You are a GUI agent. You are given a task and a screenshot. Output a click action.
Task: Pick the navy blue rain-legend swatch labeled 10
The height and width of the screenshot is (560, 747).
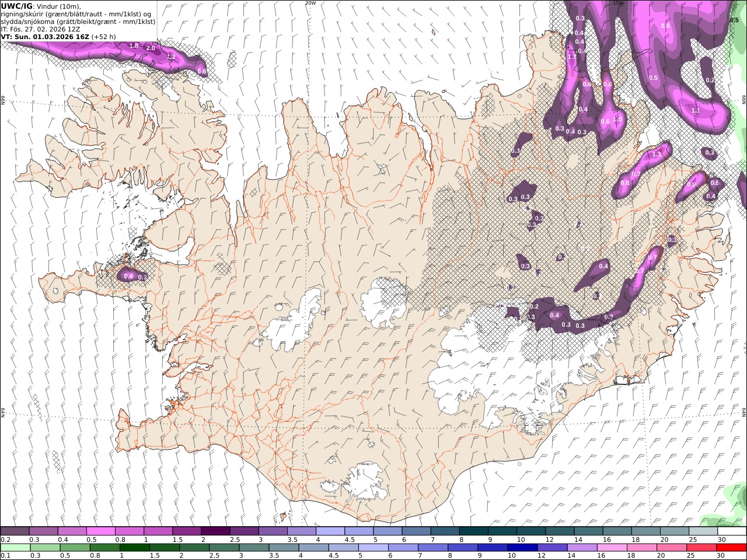(x=522, y=548)
